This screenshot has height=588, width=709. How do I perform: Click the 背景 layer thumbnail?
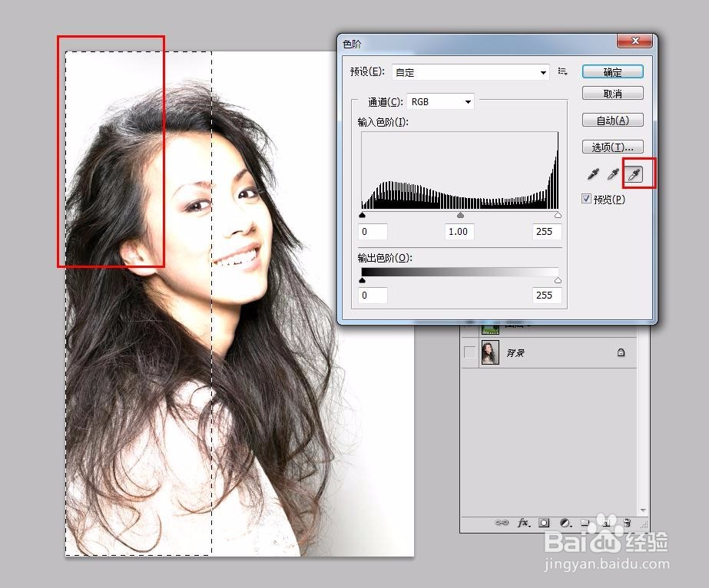489,352
